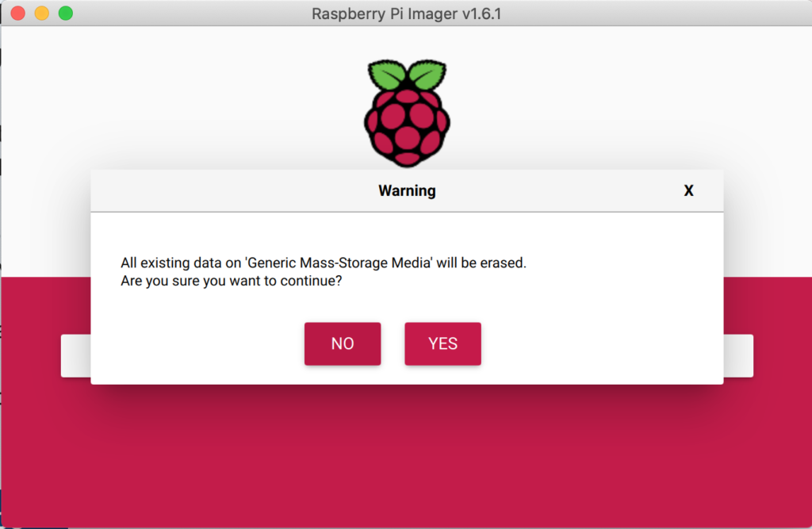Image resolution: width=812 pixels, height=529 pixels.
Task: Click the bold Warning heading text
Action: 407,190
